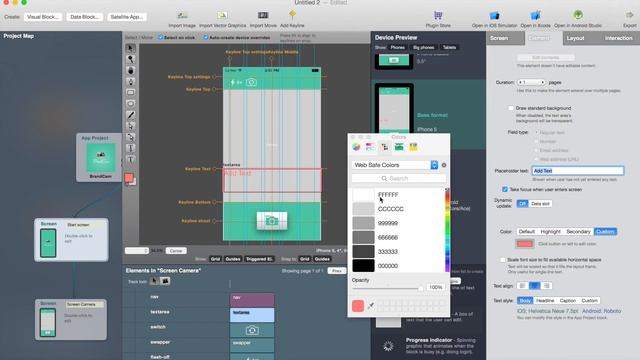This screenshot has height=360, width=640.
Task: Click the eyedropper in Colors window
Action: [371, 305]
